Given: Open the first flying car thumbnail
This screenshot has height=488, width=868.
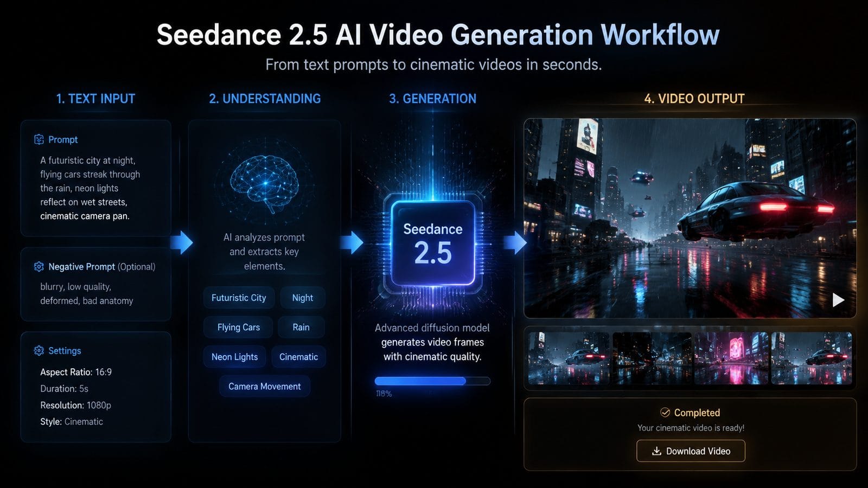Looking at the screenshot, I should [569, 358].
